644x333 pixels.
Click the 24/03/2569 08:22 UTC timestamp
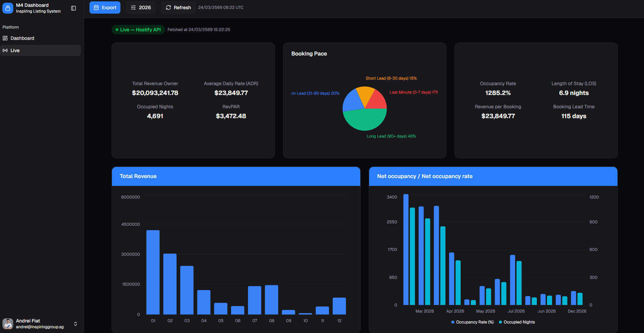point(221,7)
